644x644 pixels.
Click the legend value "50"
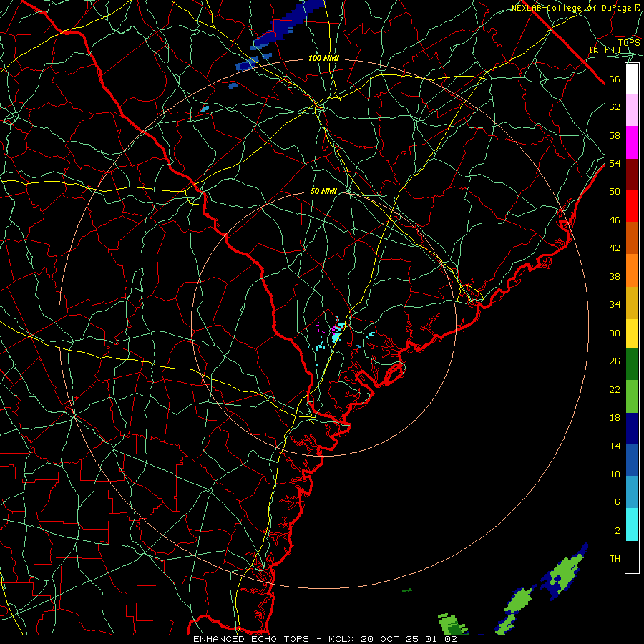point(615,192)
